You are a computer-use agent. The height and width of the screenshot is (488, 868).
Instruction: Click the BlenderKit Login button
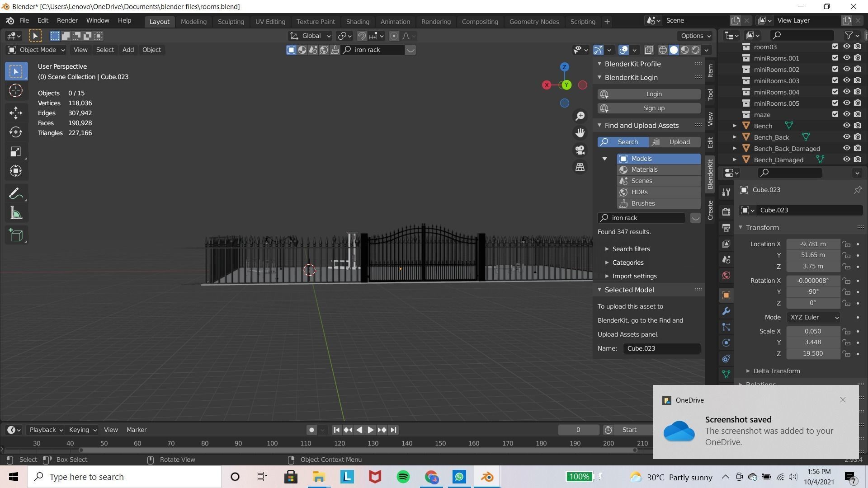pyautogui.click(x=649, y=94)
